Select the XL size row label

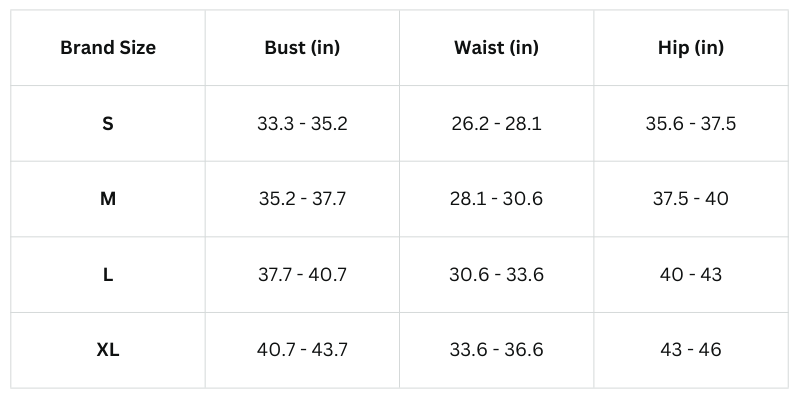pyautogui.click(x=108, y=350)
